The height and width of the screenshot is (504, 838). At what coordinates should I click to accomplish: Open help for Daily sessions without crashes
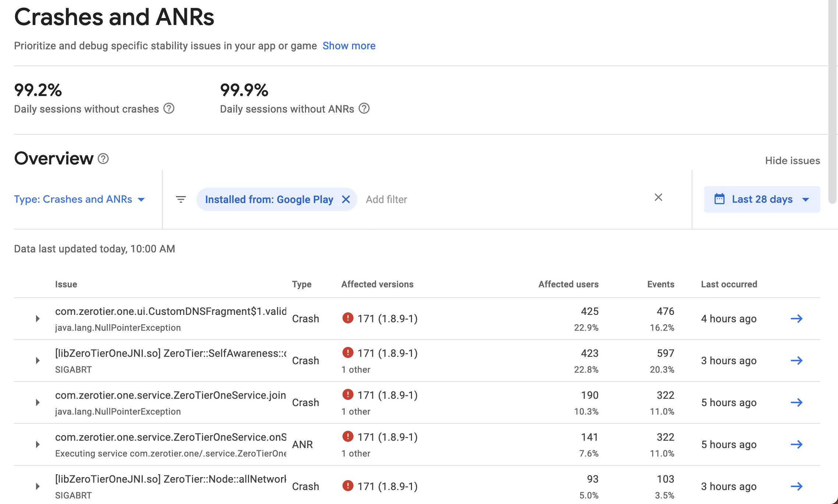click(169, 109)
